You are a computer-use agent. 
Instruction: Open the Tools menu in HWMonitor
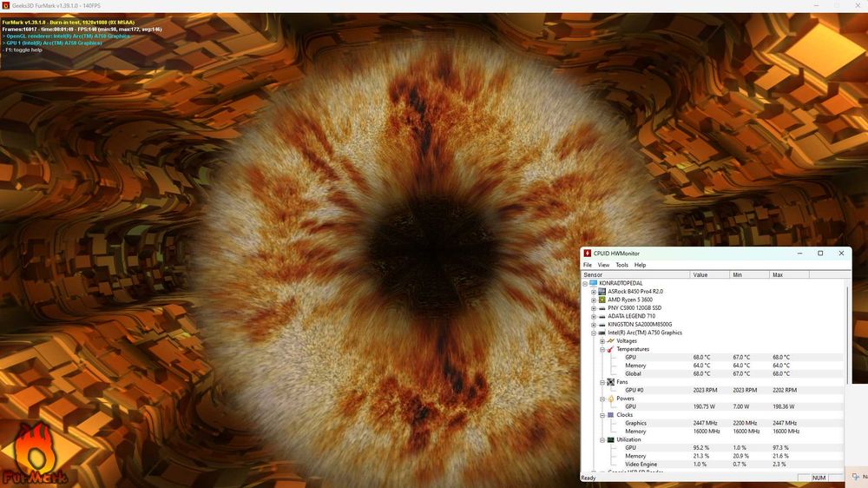pyautogui.click(x=622, y=265)
